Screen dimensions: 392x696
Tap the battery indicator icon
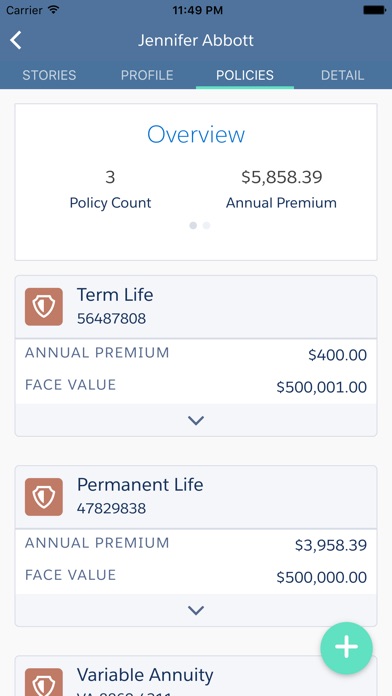click(374, 10)
